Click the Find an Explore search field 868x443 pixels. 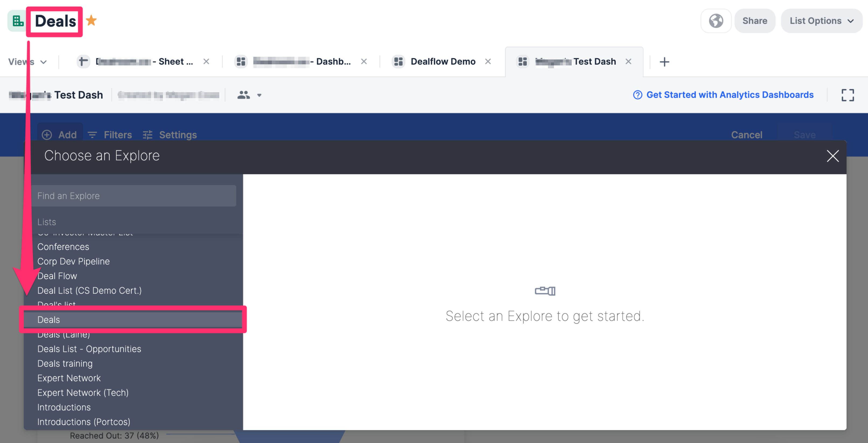point(134,196)
